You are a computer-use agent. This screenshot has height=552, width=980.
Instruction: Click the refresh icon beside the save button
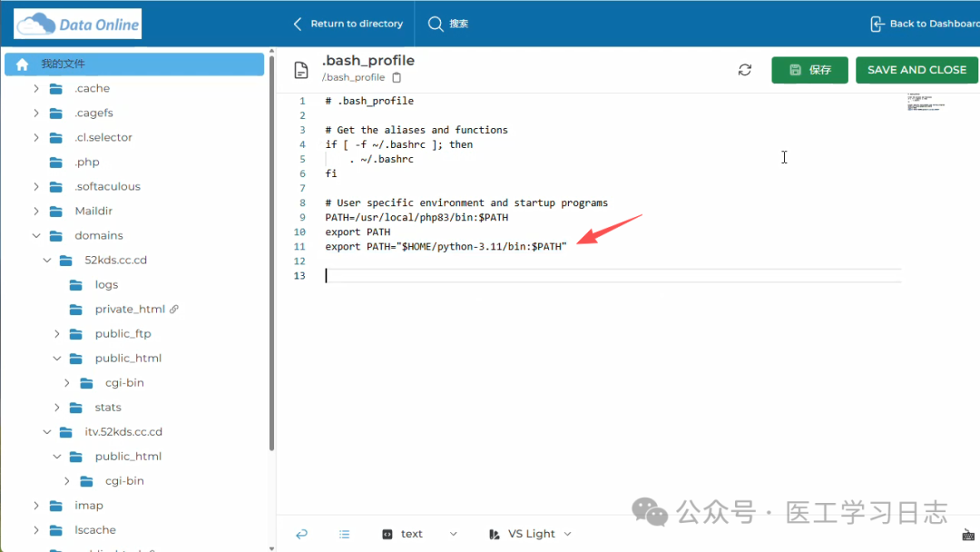pos(745,70)
